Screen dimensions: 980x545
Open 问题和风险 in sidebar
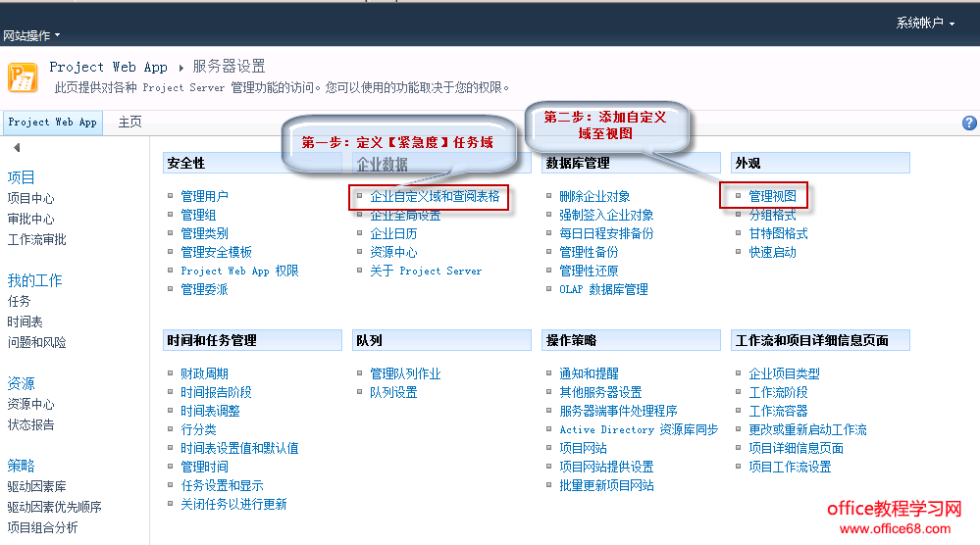coord(37,343)
